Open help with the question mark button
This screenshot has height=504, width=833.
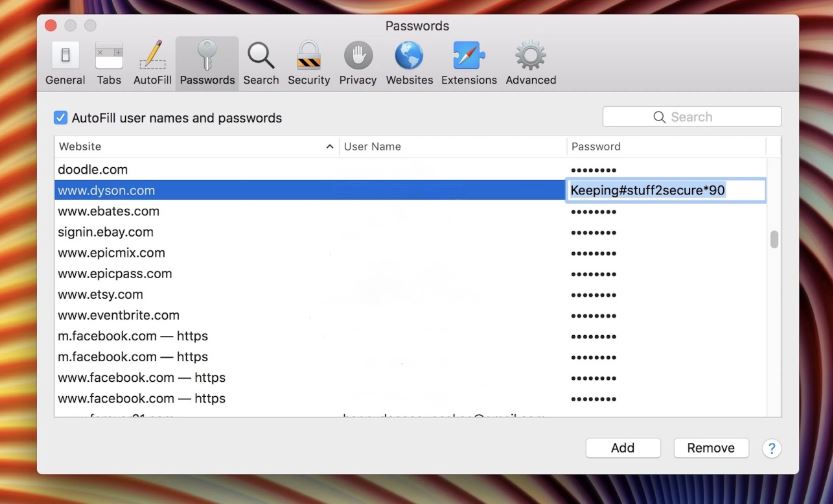(772, 448)
